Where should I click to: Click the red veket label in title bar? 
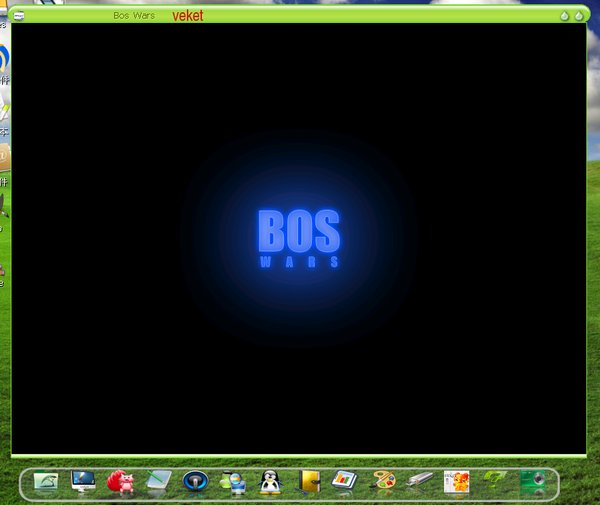tap(188, 16)
